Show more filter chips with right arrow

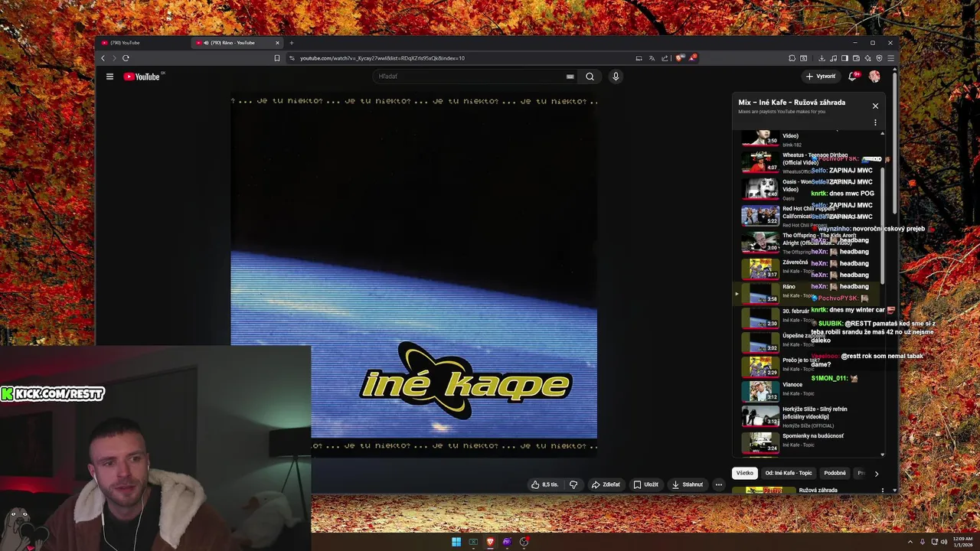coord(877,474)
